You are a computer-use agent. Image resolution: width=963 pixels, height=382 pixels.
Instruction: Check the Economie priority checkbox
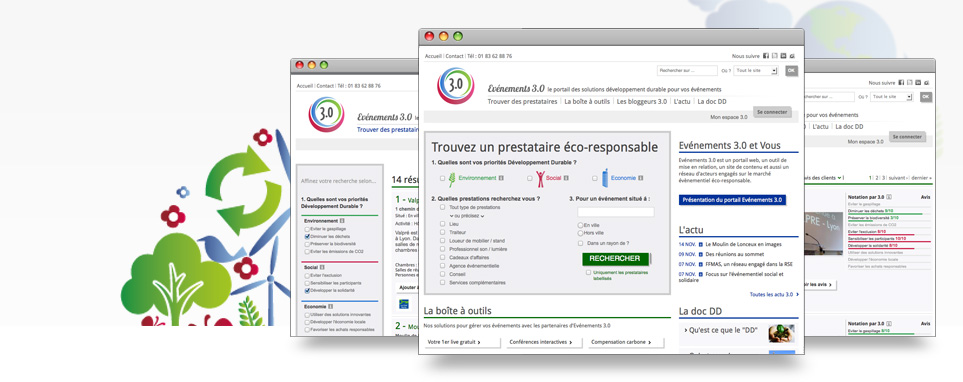pyautogui.click(x=595, y=178)
